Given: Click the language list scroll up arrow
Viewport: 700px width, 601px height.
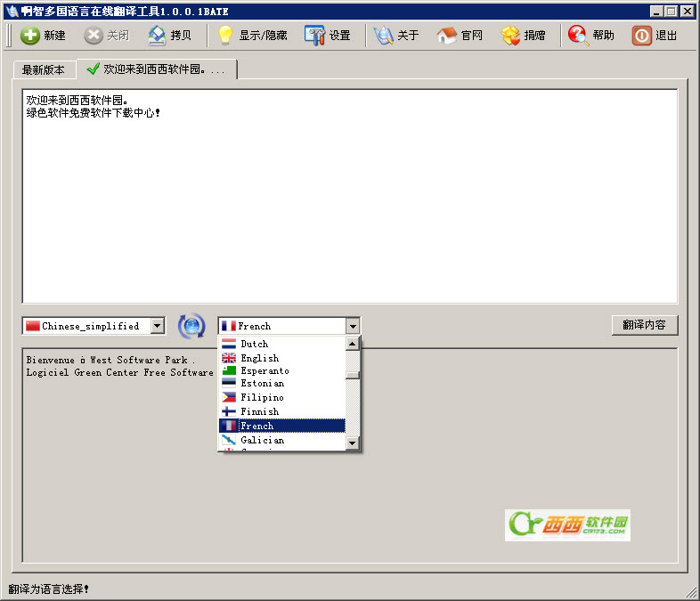Looking at the screenshot, I should (353, 344).
